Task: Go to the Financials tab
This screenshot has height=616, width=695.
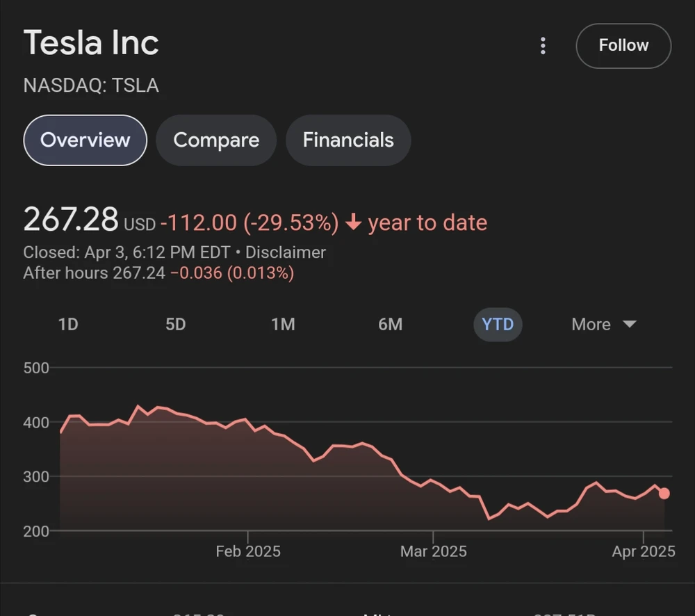Action: (x=348, y=140)
